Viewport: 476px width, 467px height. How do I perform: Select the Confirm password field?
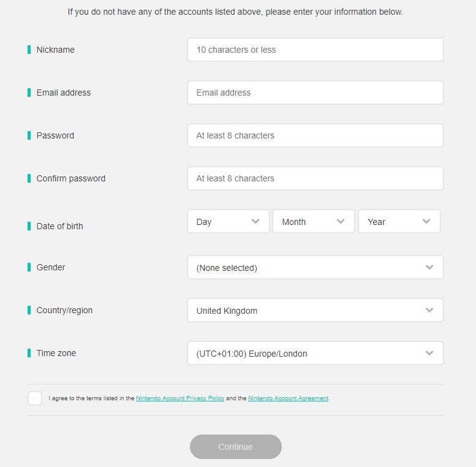[x=315, y=178]
